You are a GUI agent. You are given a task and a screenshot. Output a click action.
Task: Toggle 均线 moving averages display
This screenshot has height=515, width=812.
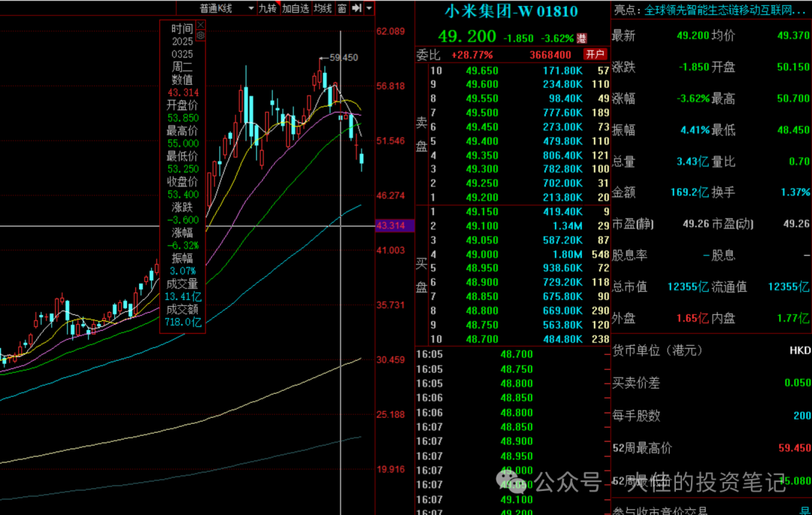tap(323, 8)
